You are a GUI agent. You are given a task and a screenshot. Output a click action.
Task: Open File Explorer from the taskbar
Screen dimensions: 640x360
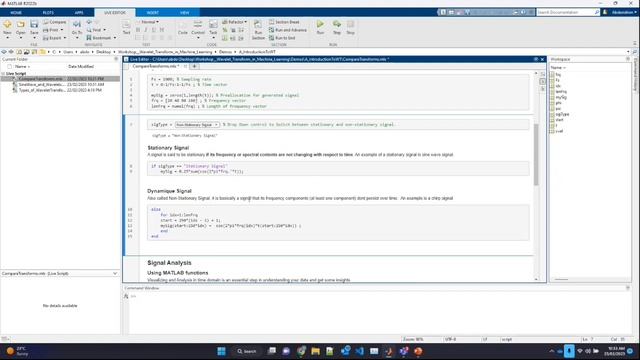(316, 351)
